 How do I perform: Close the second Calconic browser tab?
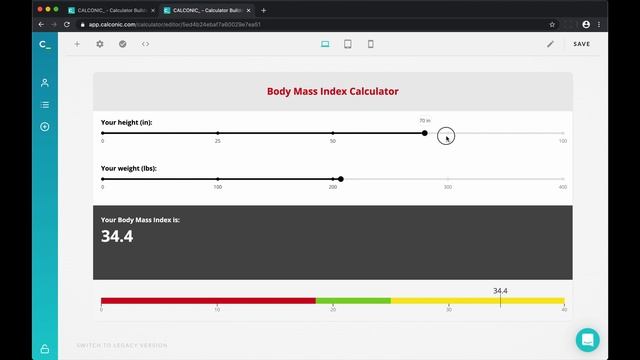(249, 11)
